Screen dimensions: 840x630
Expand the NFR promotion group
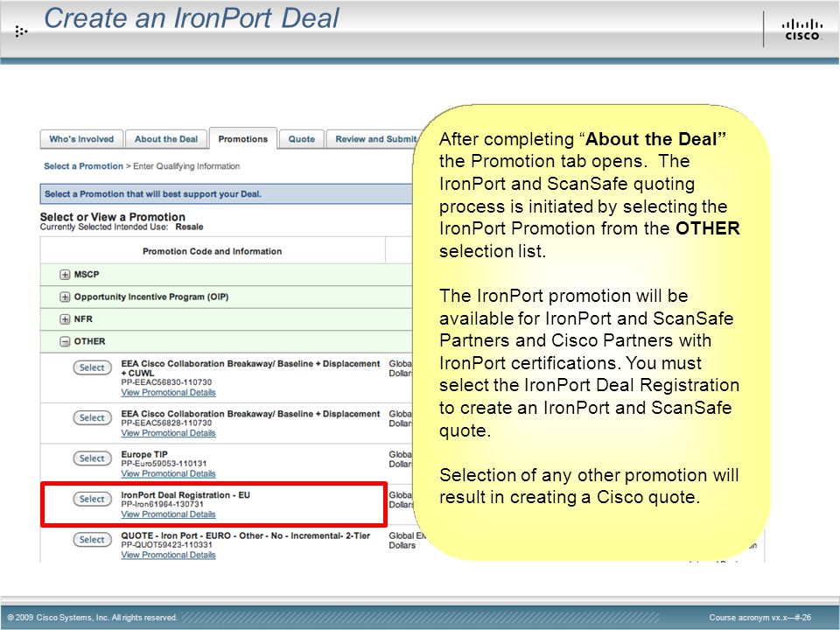[65, 319]
